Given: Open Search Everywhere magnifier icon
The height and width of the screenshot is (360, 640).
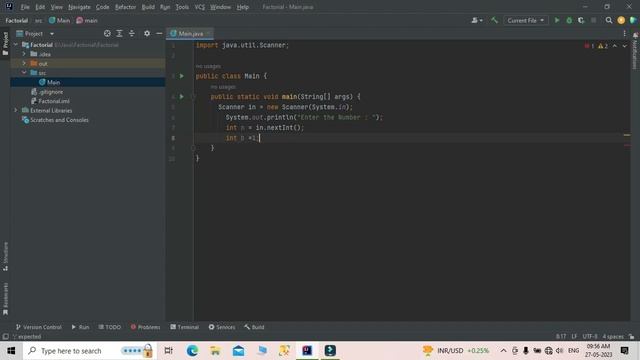Looking at the screenshot, I should coord(609,20).
